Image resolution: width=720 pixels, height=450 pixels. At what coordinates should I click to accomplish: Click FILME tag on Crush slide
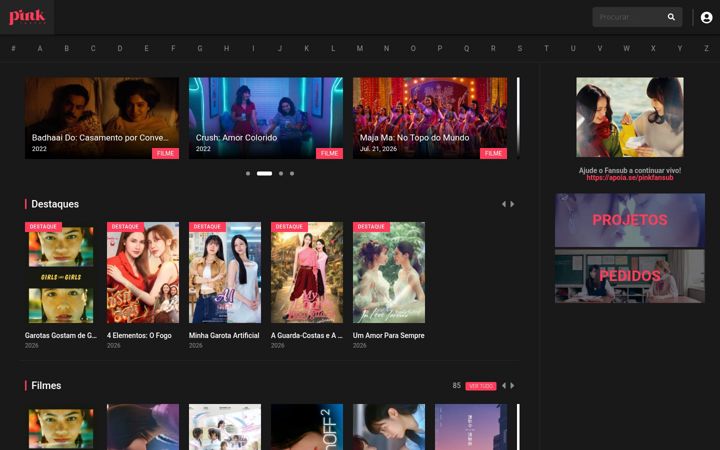pos(329,153)
